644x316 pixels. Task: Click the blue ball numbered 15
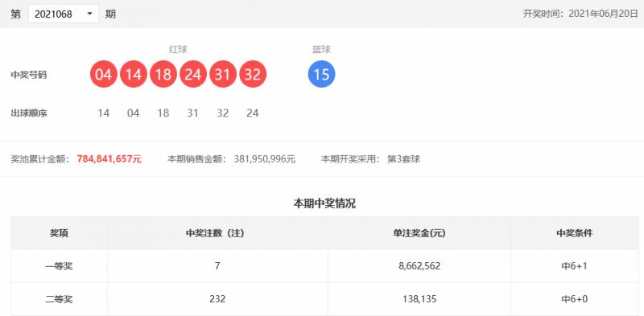[x=321, y=74]
